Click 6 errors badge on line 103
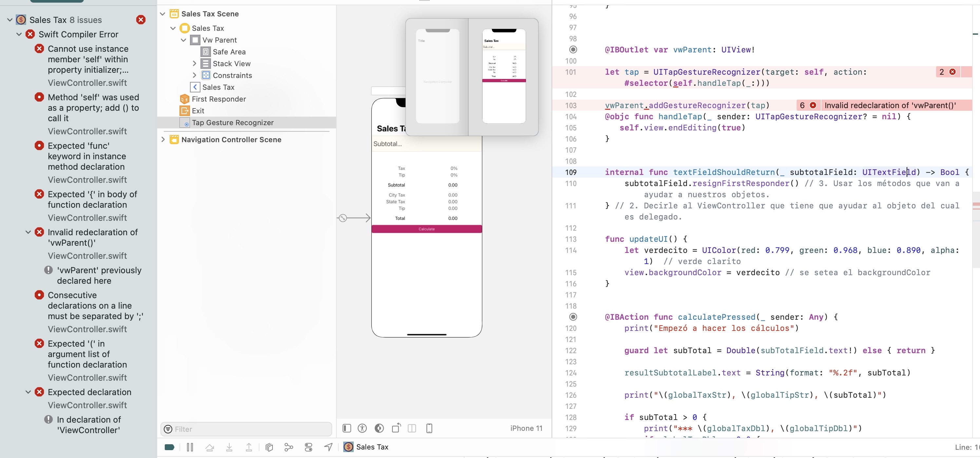 coord(808,105)
